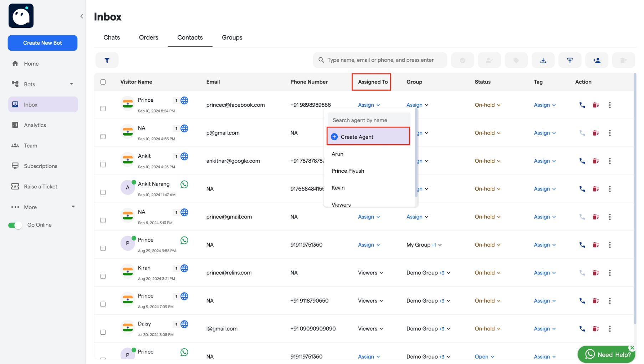Open the Status dropdown for princec@facebook.com
This screenshot has height=364, width=644.
pos(487,105)
